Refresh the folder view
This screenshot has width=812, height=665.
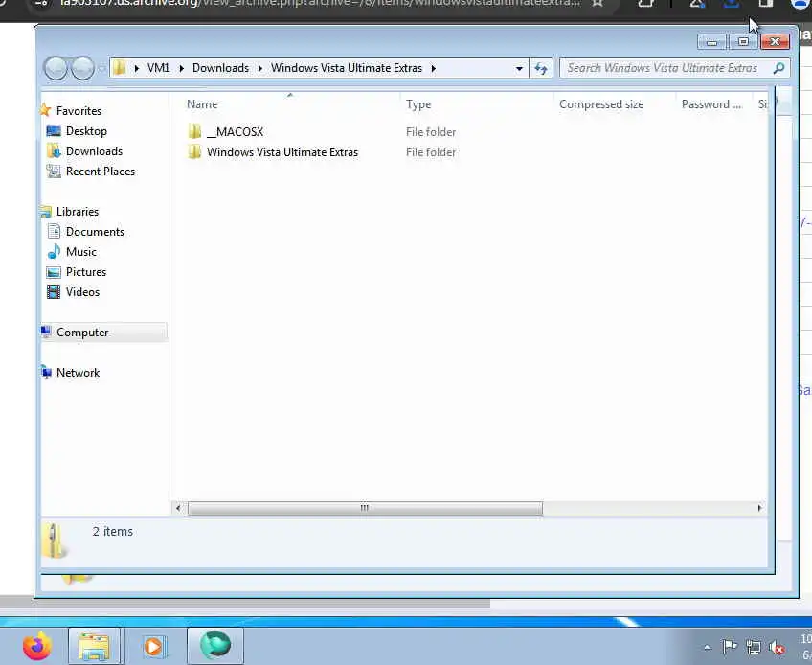(541, 68)
